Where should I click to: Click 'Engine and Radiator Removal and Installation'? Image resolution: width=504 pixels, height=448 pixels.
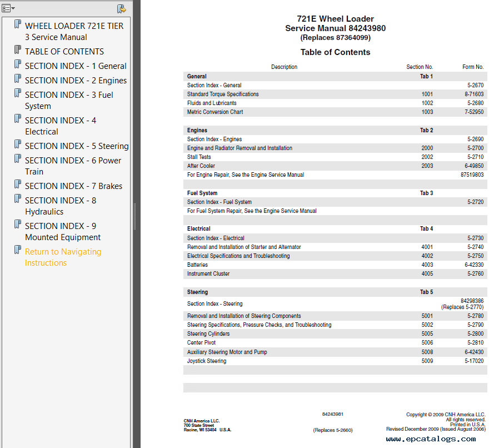[239, 148]
